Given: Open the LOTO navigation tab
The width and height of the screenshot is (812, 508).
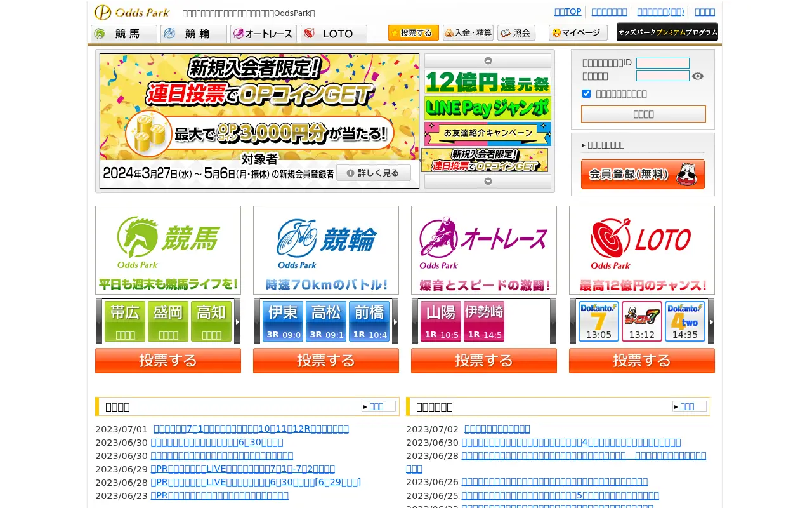Looking at the screenshot, I should [x=334, y=34].
